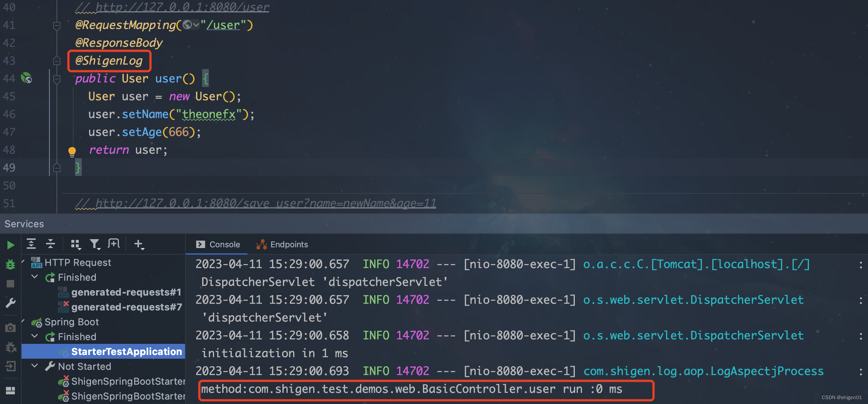Capture a thread dump via the camera icon
The image size is (868, 404).
click(x=10, y=328)
